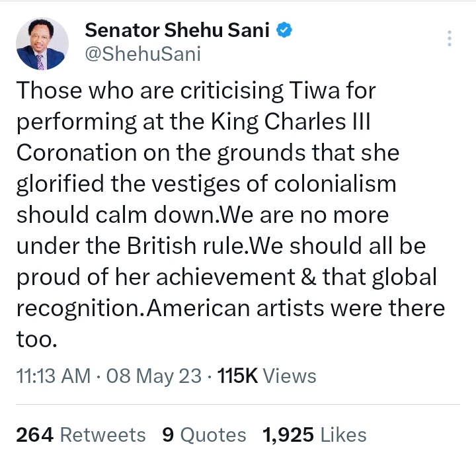Show the 9 Quotes list
The image size is (476, 455).
[x=204, y=434]
